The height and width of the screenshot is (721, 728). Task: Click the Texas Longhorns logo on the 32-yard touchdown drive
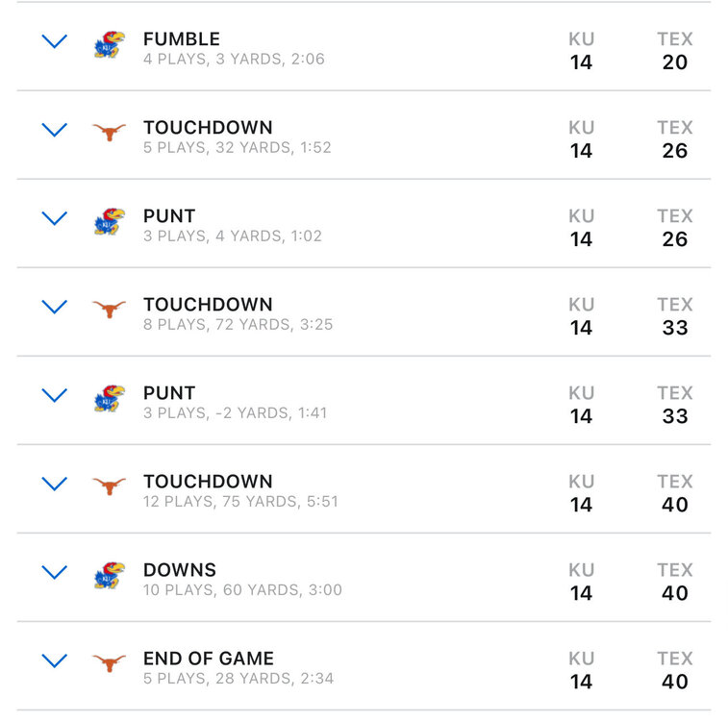109,133
